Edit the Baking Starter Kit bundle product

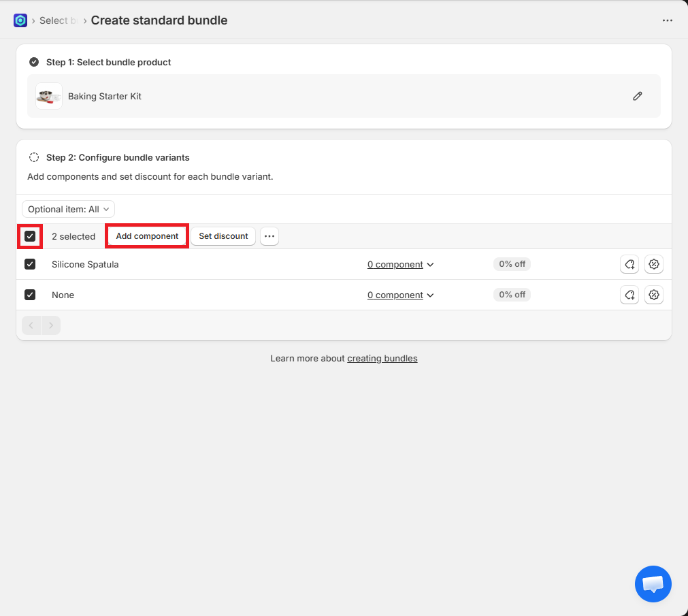[637, 96]
